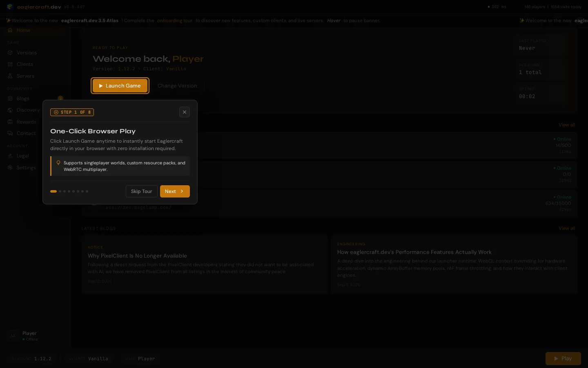Click the Step 1 of 8 badge
Image resolution: width=588 pixels, height=368 pixels.
pyautogui.click(x=72, y=112)
